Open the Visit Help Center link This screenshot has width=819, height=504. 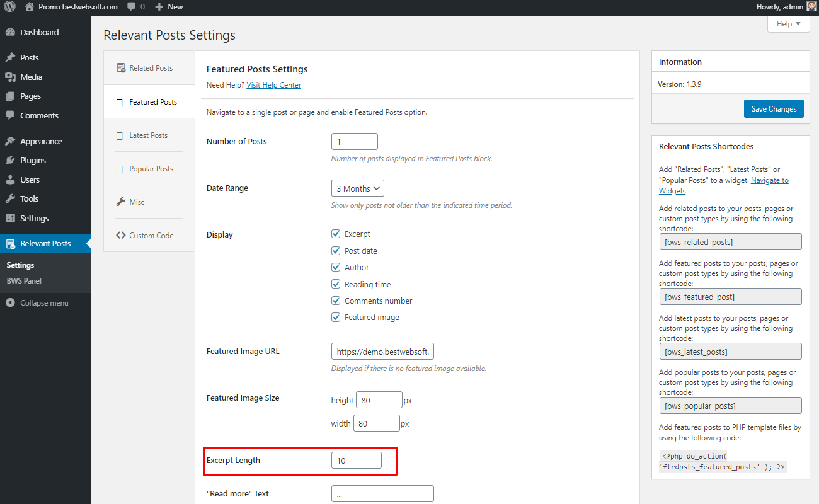coord(273,85)
